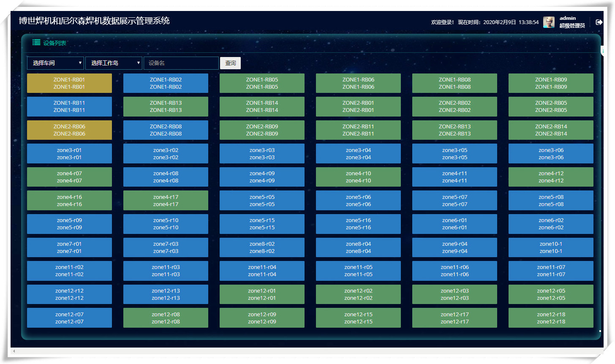Open the yellow ZONE2-RB06 device tile
Image resolution: width=615 pixels, height=364 pixels.
tap(69, 130)
